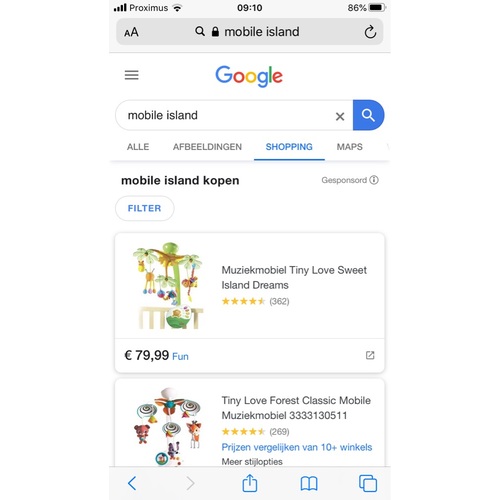Click Prijzen vergelijken van 10+ winkels

297,447
